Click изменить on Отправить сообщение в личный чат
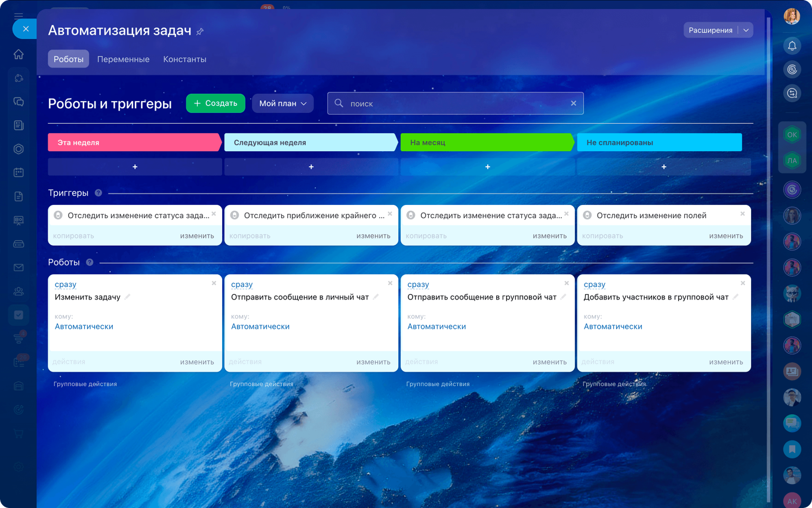Viewport: 812px width, 508px height. click(x=373, y=362)
